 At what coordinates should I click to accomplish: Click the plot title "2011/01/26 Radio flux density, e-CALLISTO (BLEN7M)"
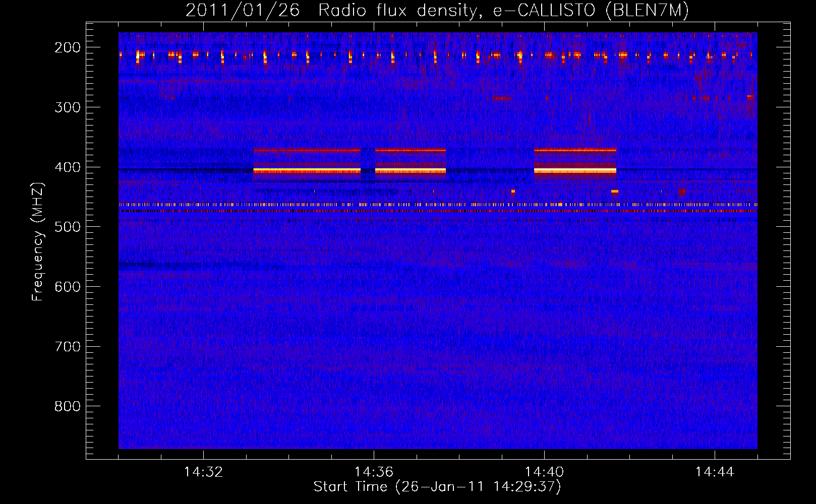pos(437,10)
